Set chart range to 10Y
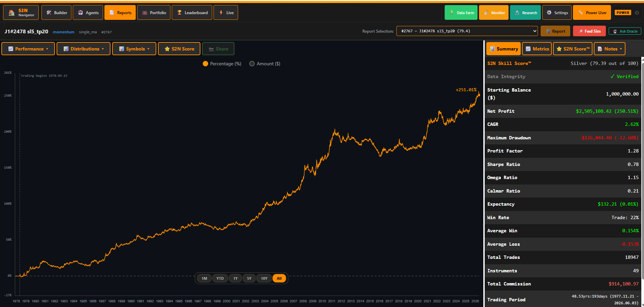 point(264,278)
